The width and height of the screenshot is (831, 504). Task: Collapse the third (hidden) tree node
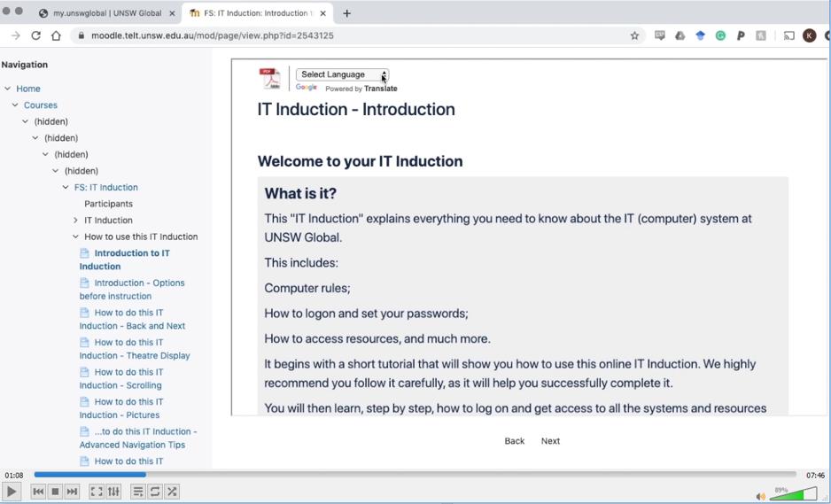pyautogui.click(x=45, y=154)
